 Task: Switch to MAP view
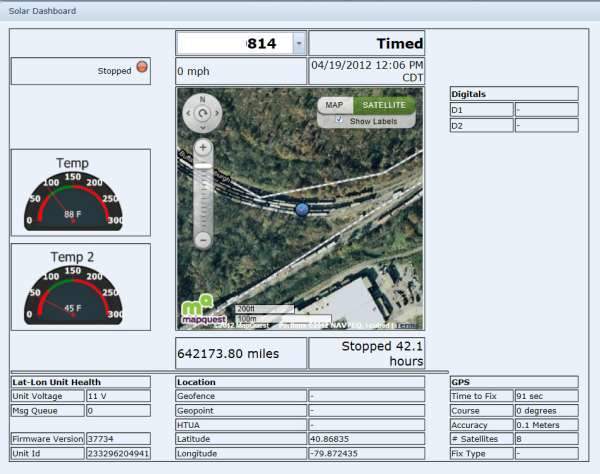tap(335, 104)
